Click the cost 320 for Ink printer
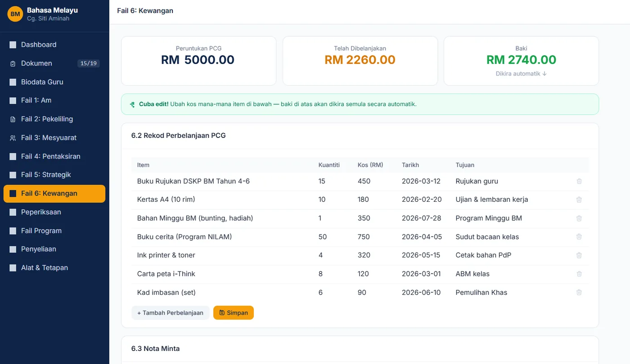 point(364,255)
